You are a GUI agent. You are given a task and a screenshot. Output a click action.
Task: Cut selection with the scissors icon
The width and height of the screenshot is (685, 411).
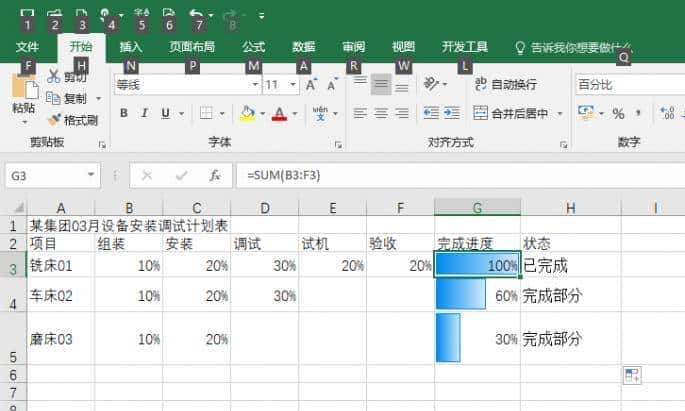(54, 76)
